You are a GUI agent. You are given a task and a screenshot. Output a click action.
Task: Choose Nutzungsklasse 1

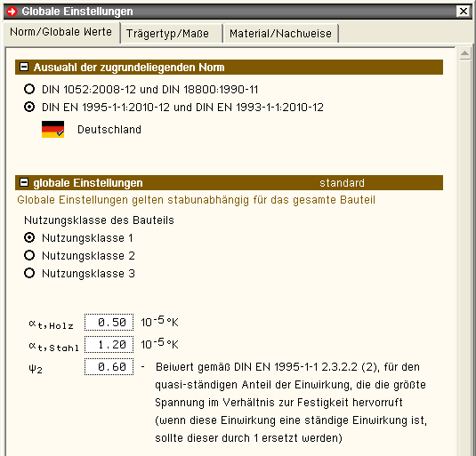click(x=29, y=237)
